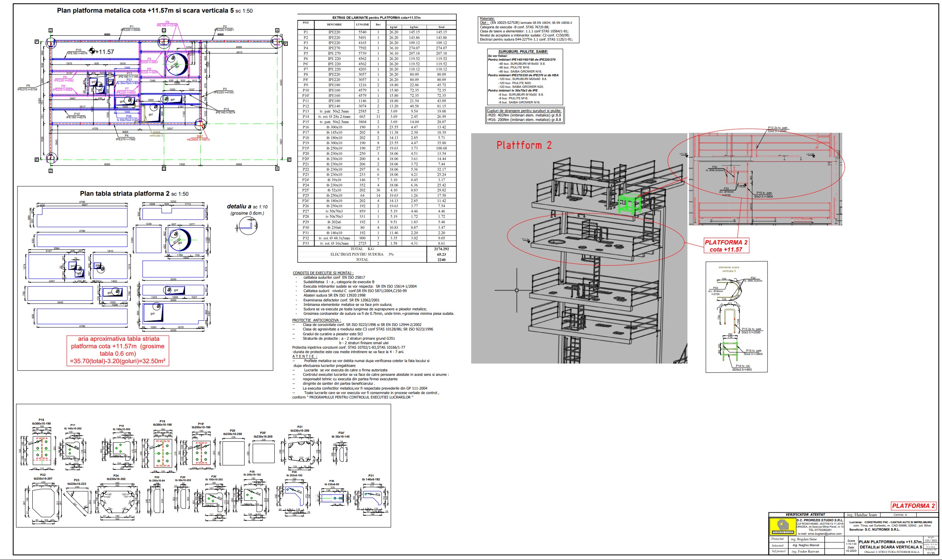Click the 'elemente scara verticala 5' detail label
Viewport: 942px width, 560px height.
[x=729, y=269]
